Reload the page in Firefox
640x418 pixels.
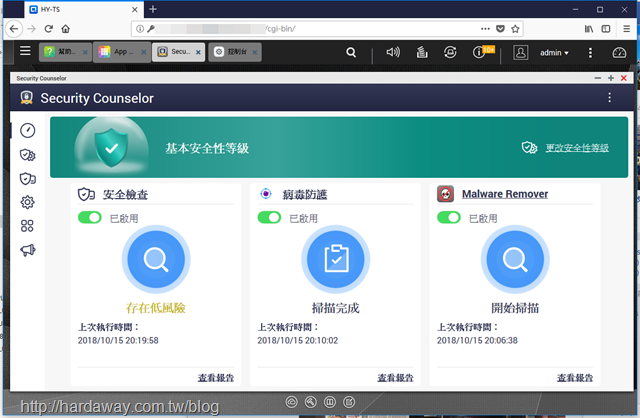point(49,29)
